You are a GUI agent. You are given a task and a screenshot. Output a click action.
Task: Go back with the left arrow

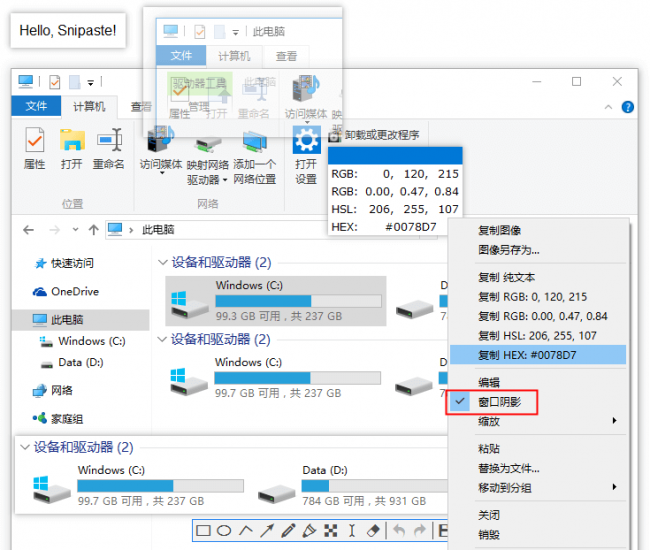[x=28, y=230]
